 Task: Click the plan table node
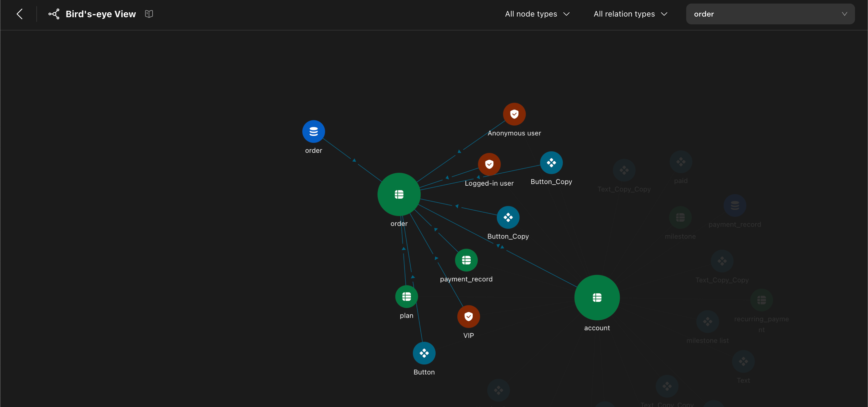coord(406,297)
